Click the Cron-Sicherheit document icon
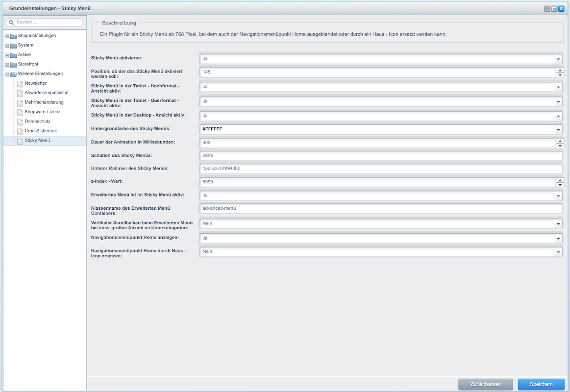The width and height of the screenshot is (570, 392). pyautogui.click(x=20, y=131)
